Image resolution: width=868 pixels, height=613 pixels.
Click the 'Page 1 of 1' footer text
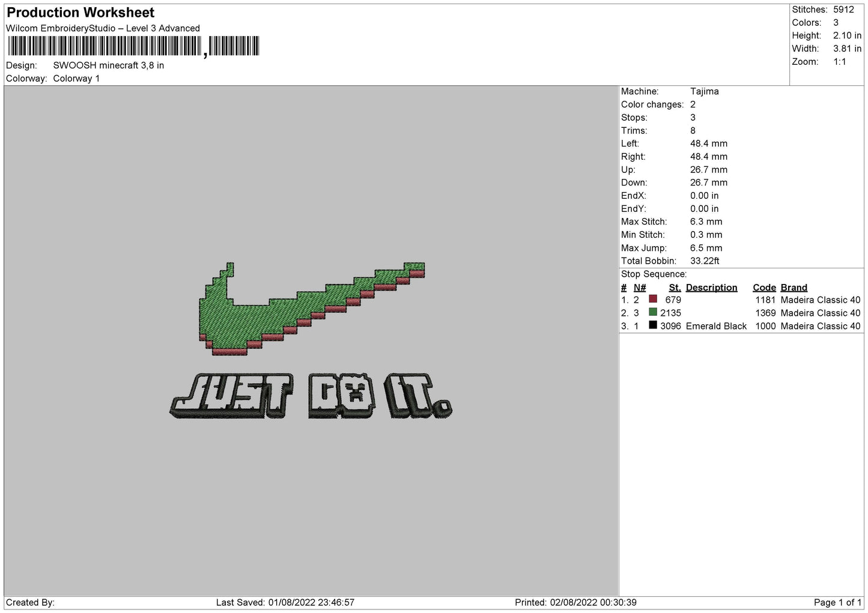[x=838, y=603]
